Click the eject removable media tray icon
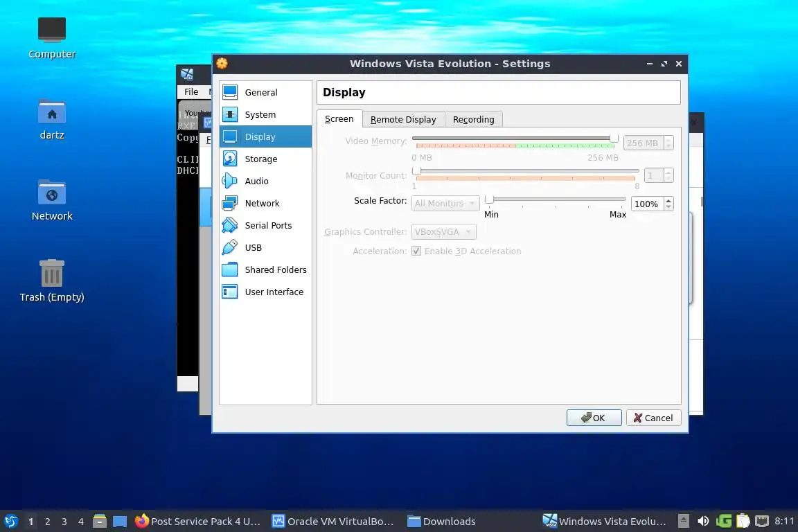The image size is (798, 532). [684, 521]
